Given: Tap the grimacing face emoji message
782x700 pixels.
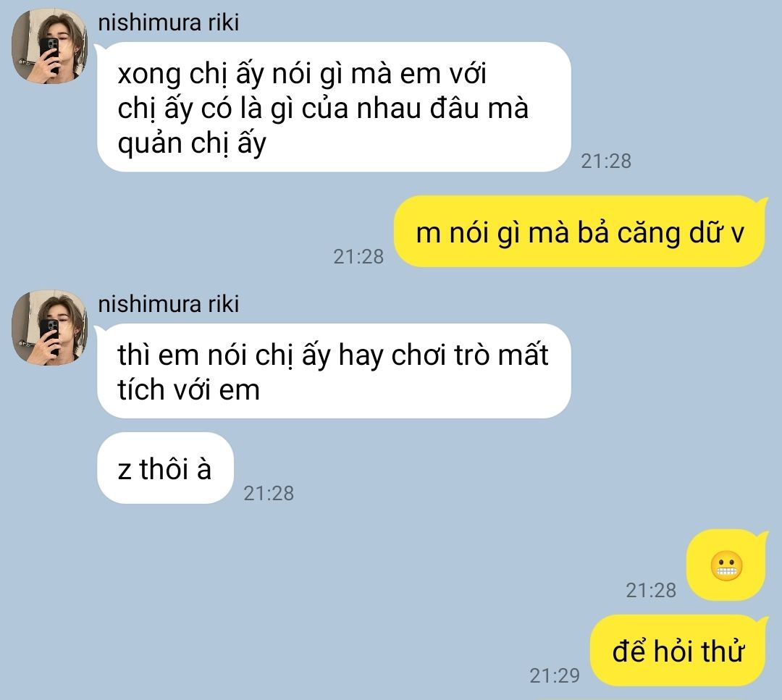Looking at the screenshot, I should [726, 566].
